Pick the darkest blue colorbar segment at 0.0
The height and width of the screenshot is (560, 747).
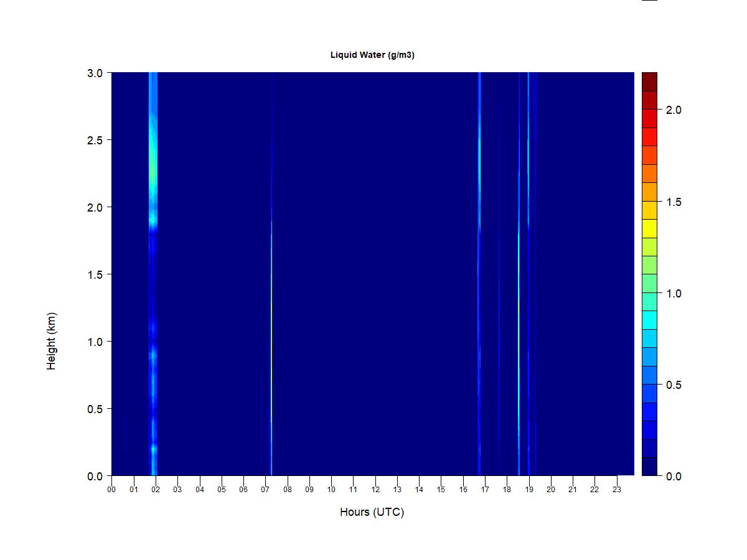tap(649, 467)
